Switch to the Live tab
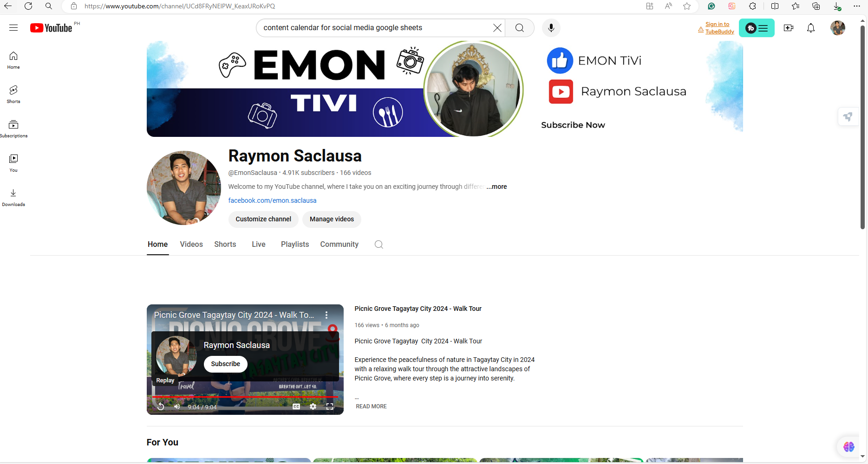 259,245
